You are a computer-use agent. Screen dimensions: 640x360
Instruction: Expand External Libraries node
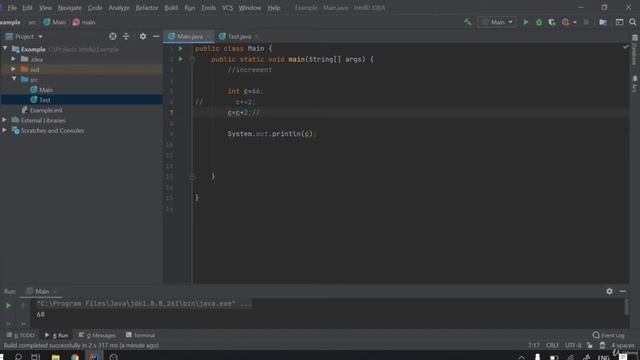point(4,120)
